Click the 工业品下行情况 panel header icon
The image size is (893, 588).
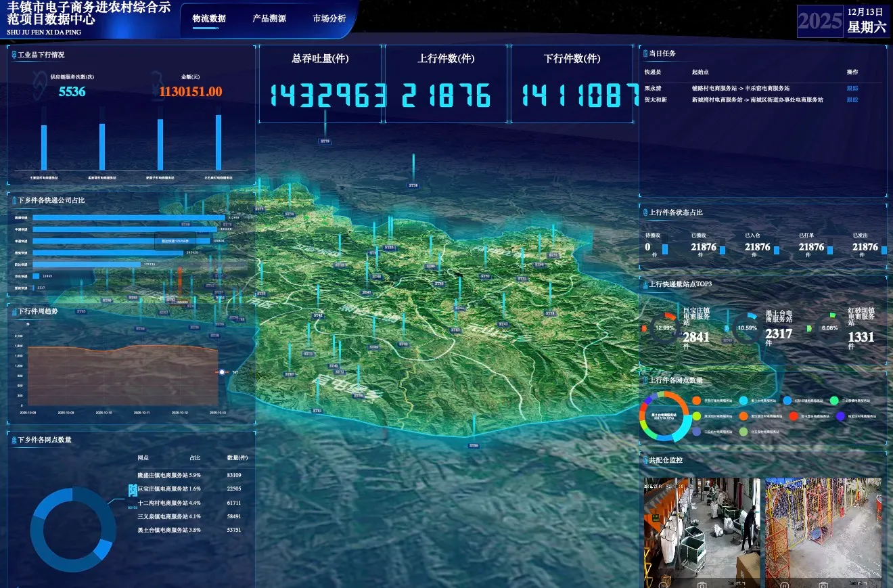tap(14, 55)
